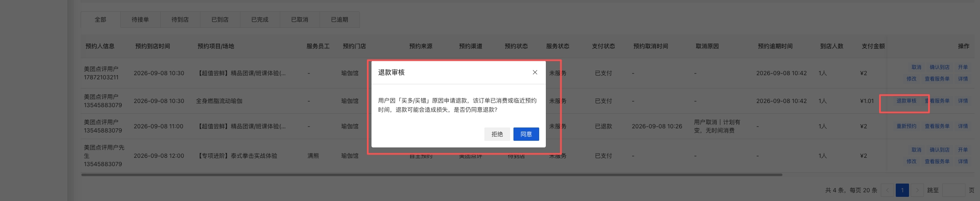Click 修改 in the 17872103211 row
Screen dimensions: 980x201
(912, 79)
